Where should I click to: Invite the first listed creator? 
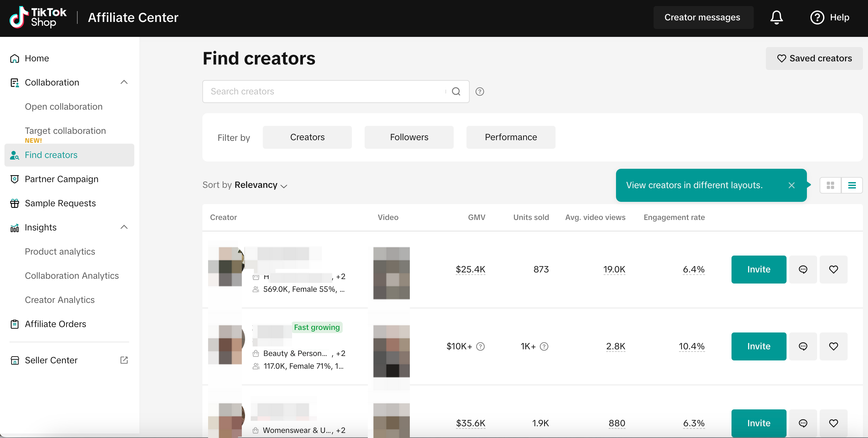tap(759, 269)
